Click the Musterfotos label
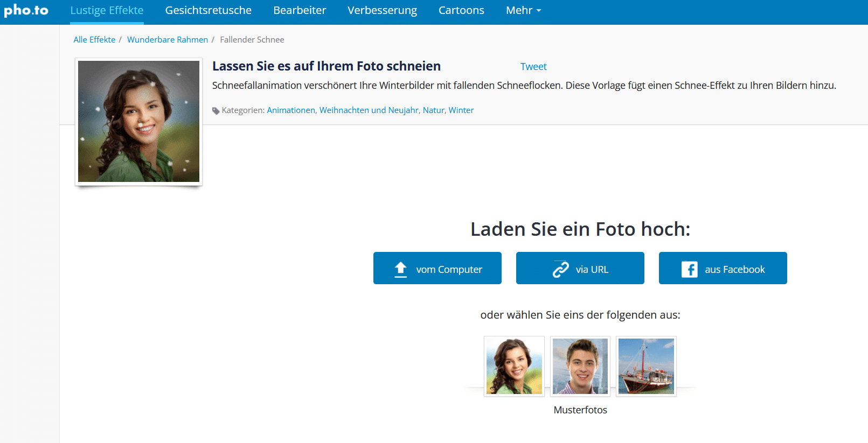 [x=580, y=410]
